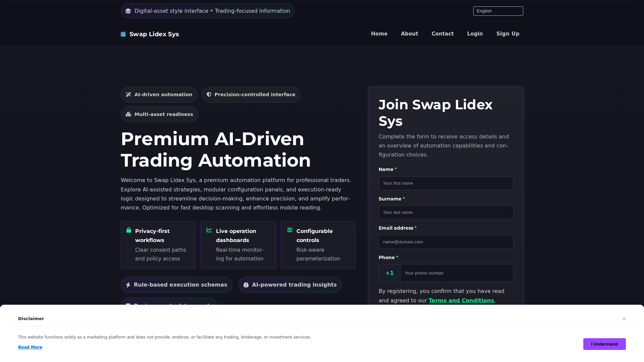Click the Disclaimer title text
Image resolution: width=644 pixels, height=362 pixels.
pos(31,319)
